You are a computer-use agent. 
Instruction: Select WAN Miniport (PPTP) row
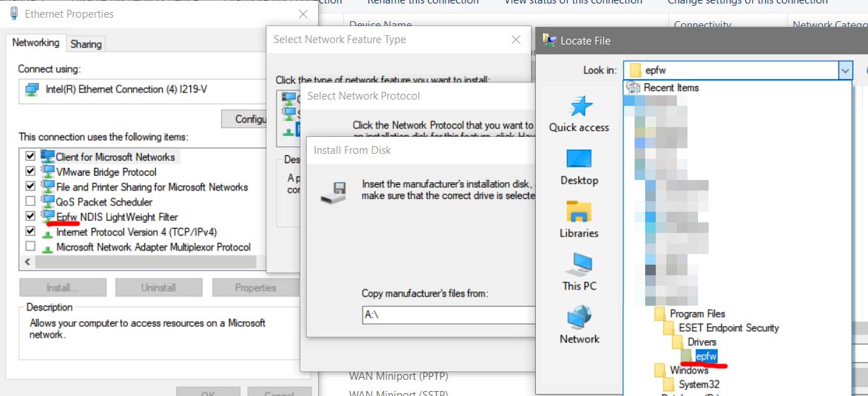[x=398, y=376]
